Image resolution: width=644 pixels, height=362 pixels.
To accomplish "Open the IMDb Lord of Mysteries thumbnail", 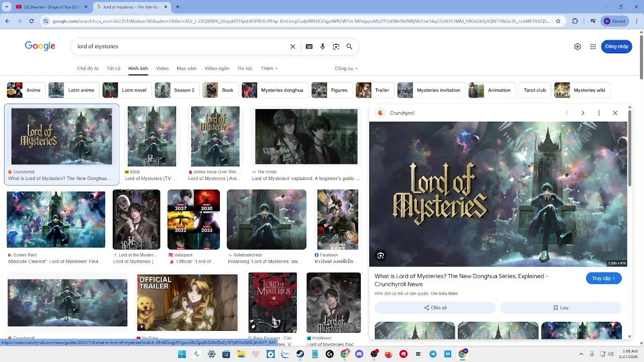I will [x=152, y=136].
